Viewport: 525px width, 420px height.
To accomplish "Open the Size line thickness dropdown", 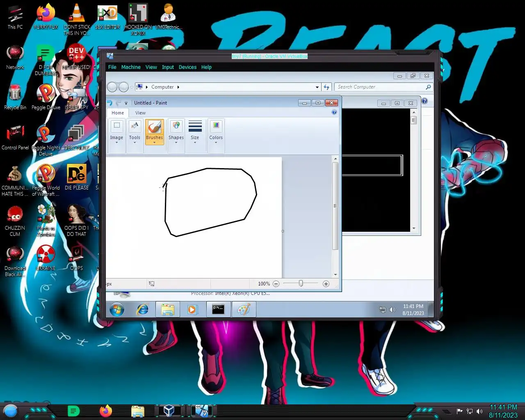I will pyautogui.click(x=195, y=132).
